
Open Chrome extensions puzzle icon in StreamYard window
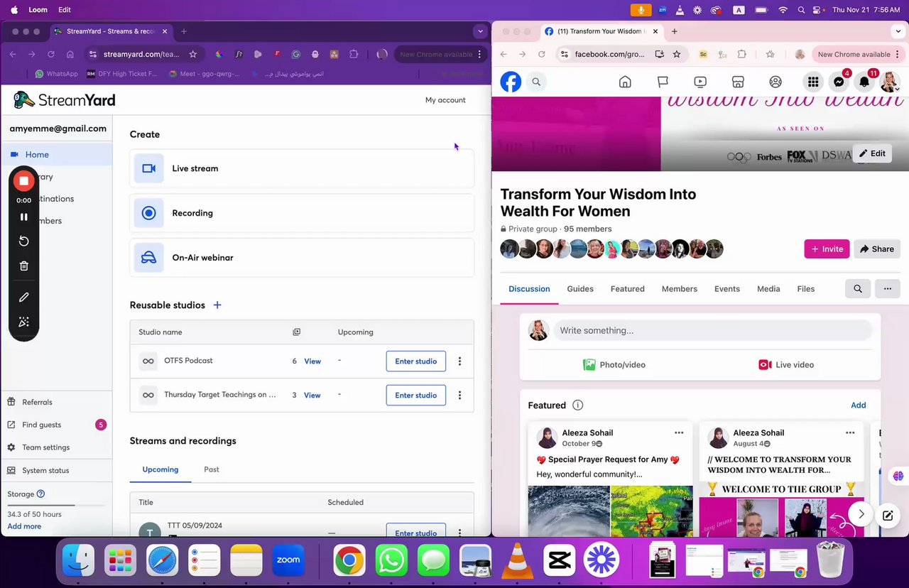[354, 54]
